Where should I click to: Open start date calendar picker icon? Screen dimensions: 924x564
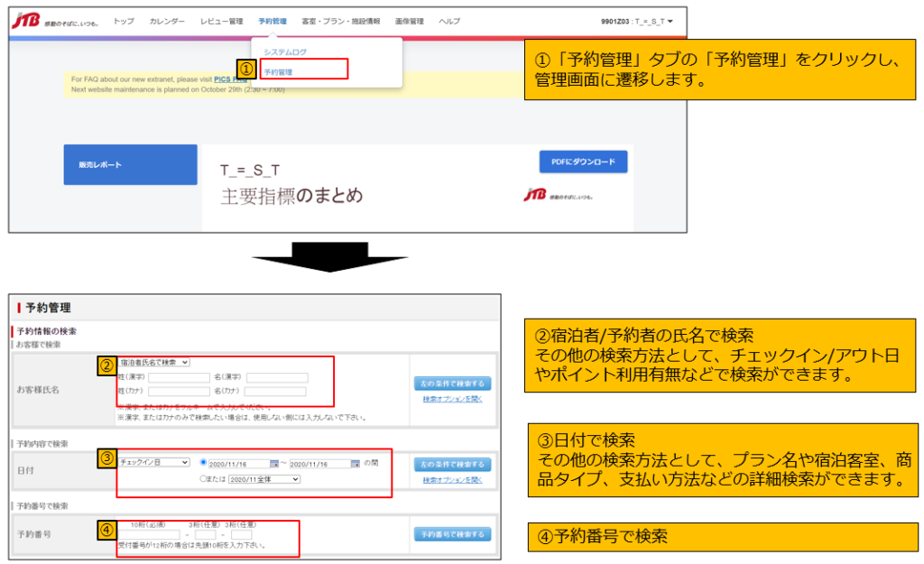click(x=274, y=463)
